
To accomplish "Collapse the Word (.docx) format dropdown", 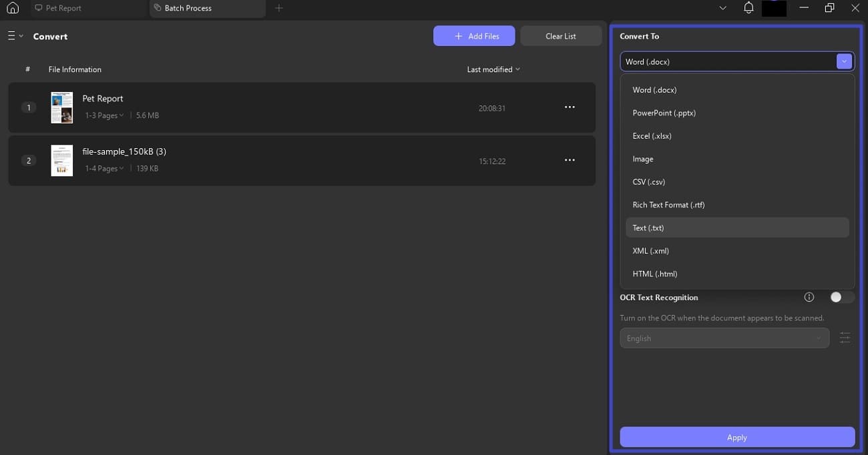I will (845, 61).
